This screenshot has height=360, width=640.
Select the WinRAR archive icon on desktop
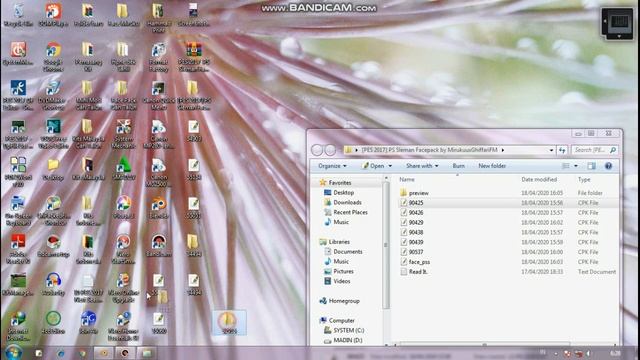(x=193, y=56)
